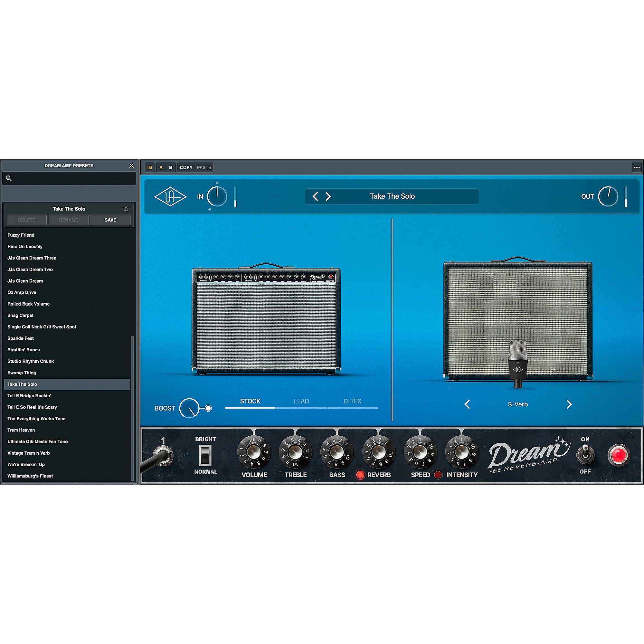Select the Trem Heaven preset
Image resolution: width=644 pixels, height=644 pixels.
[x=67, y=430]
